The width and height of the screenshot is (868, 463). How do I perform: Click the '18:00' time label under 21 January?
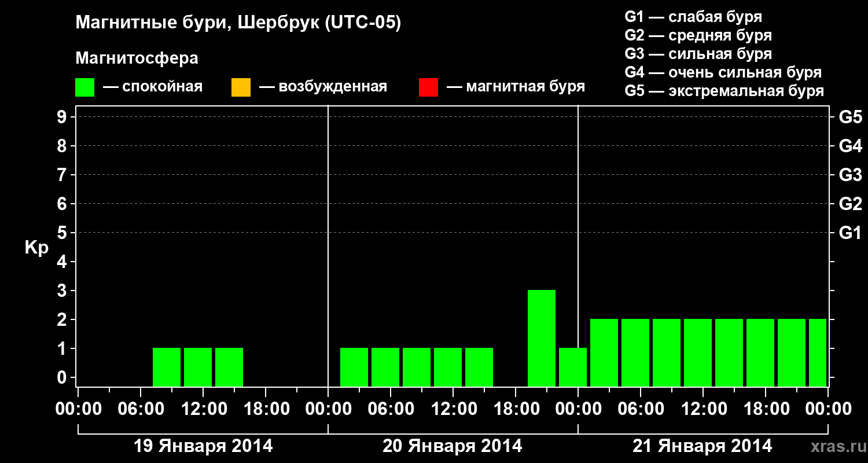[766, 409]
